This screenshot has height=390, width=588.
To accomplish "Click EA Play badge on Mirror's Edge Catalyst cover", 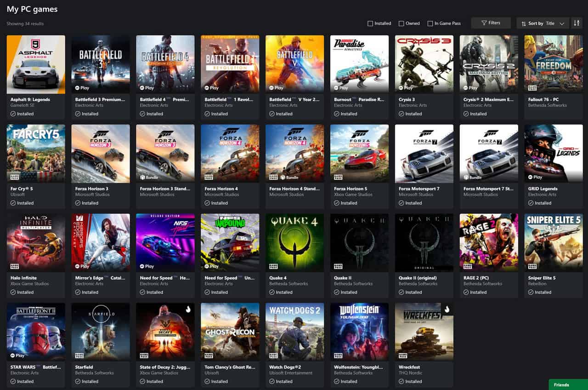I will [x=82, y=266].
